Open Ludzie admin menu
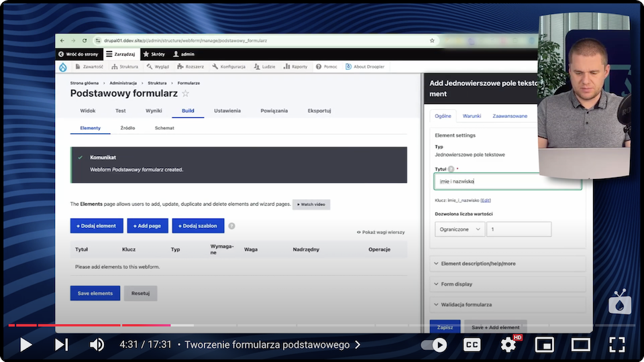 click(264, 66)
